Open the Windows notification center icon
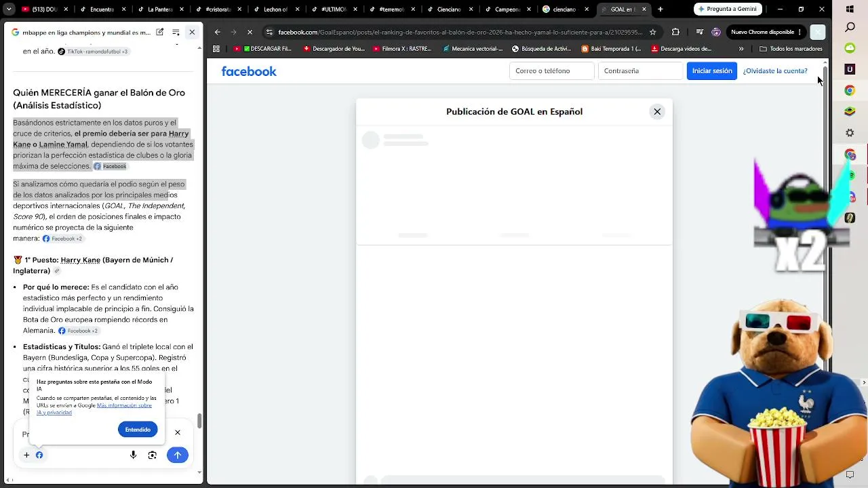This screenshot has width=868, height=488. [x=850, y=474]
